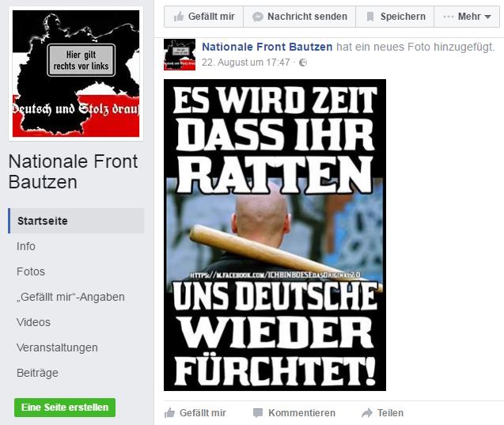Click the small avatar next to the post header
This screenshot has height=425, width=504.
(180, 55)
